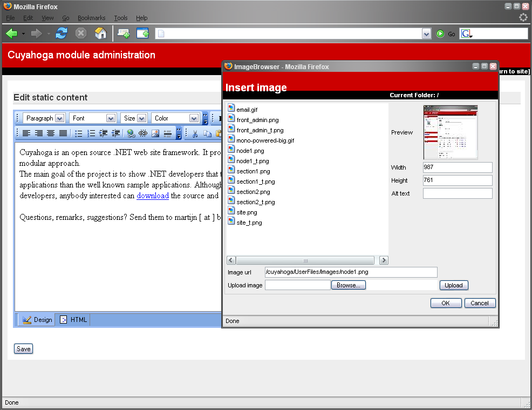
Task: Open the Bookmarks menu
Action: tap(91, 18)
